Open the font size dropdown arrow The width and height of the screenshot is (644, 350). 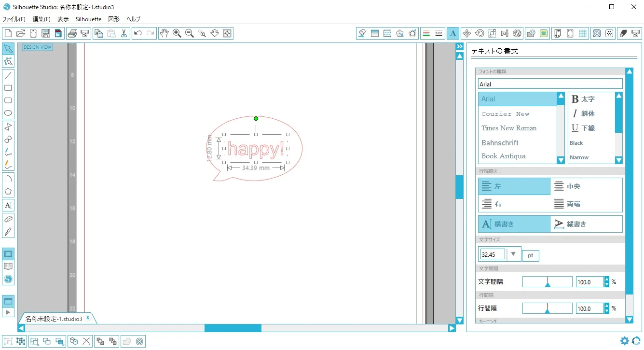coord(513,254)
